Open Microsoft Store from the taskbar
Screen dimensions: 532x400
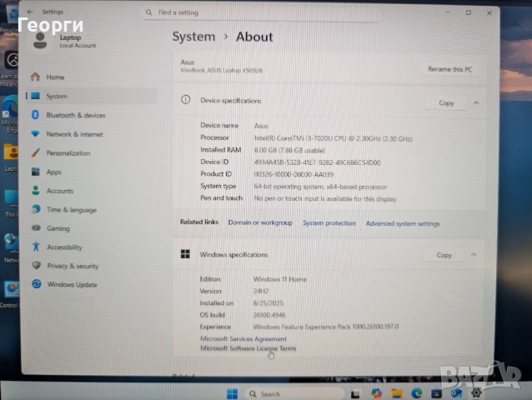[x=436, y=393]
